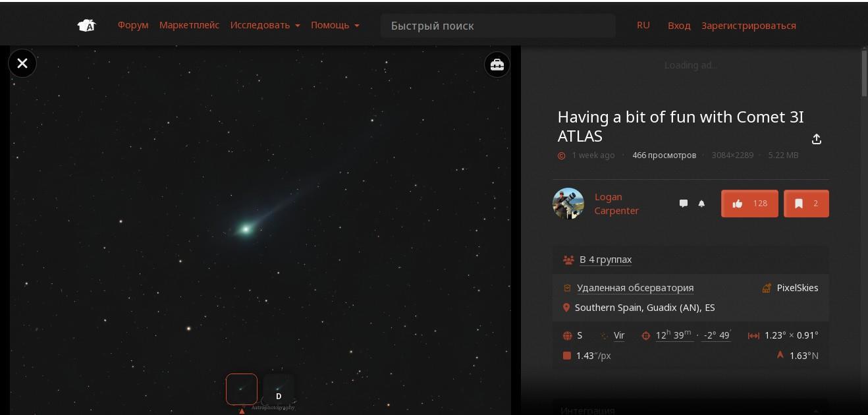Click the Зарегистрироваться link
Image resolution: width=868 pixels, height=415 pixels.
[749, 25]
